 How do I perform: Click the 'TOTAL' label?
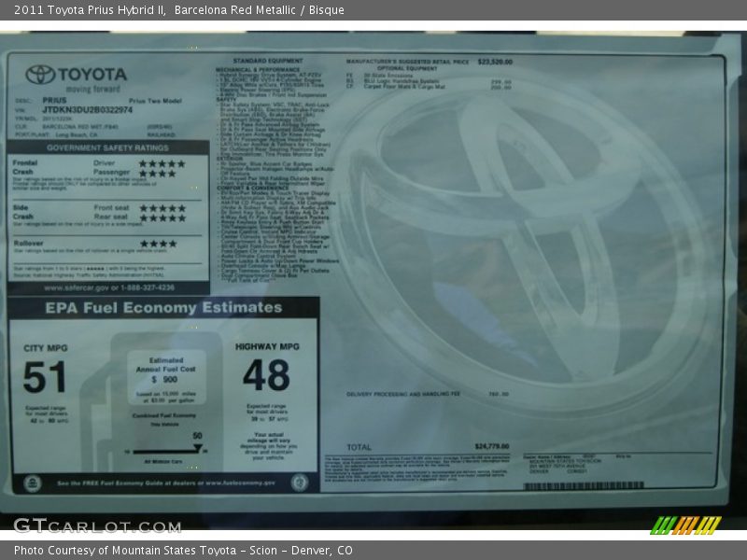(x=359, y=447)
